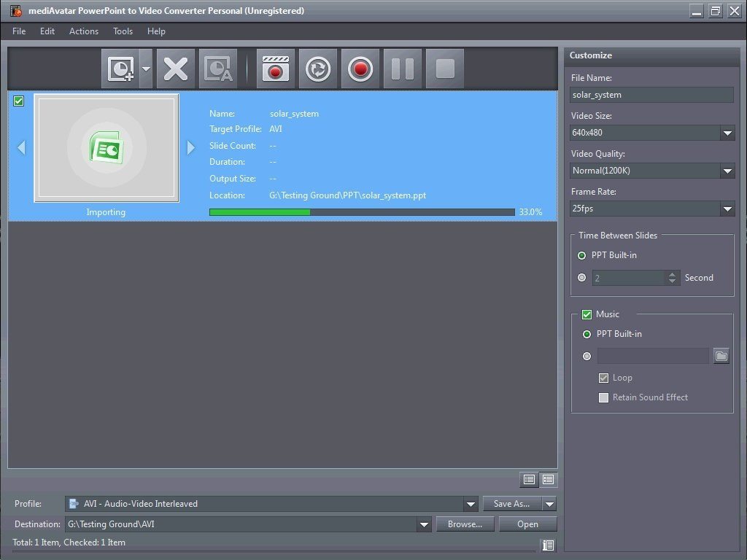
Task: Select PPT Built-in music radio button
Action: click(x=587, y=334)
